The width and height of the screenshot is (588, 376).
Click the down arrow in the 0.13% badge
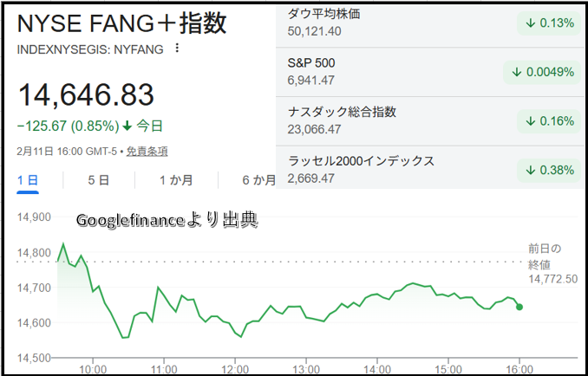pyautogui.click(x=530, y=23)
